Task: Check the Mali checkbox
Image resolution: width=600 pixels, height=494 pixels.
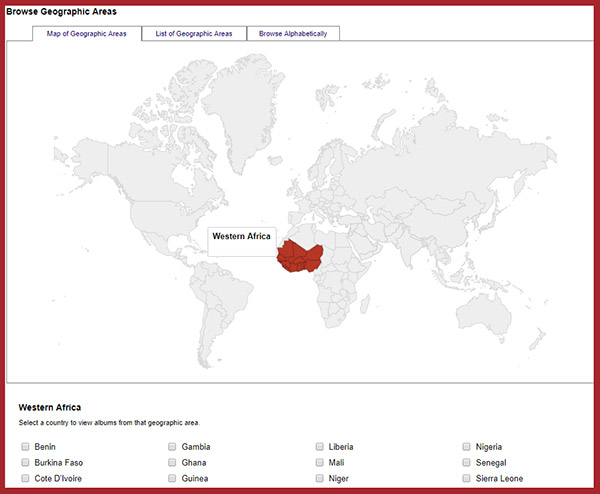Action: tap(320, 463)
